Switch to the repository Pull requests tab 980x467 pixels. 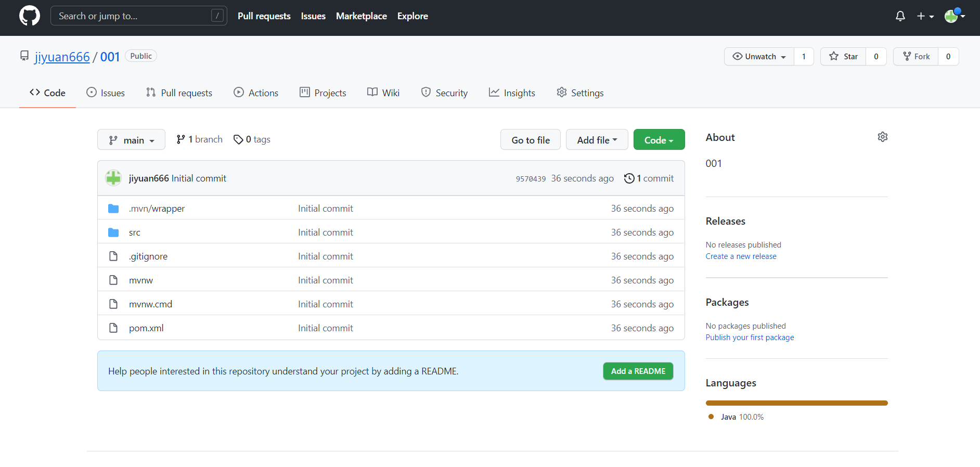pos(179,93)
